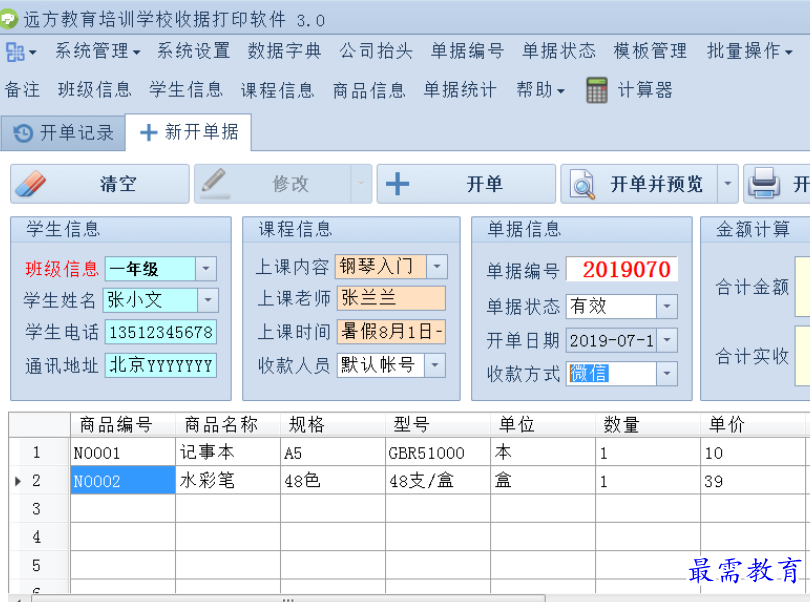The height and width of the screenshot is (602, 810).
Task: Select 48支/盒 model cell
Action: [438, 481]
